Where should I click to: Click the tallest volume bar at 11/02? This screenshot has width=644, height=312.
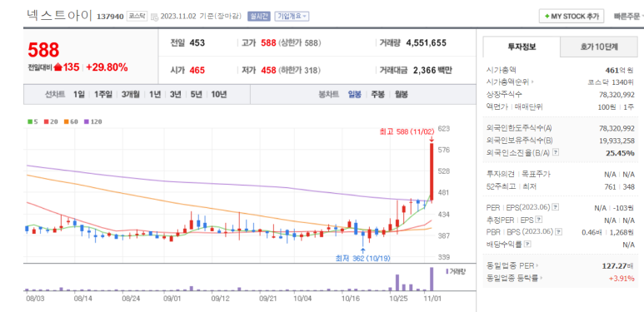pos(432,279)
